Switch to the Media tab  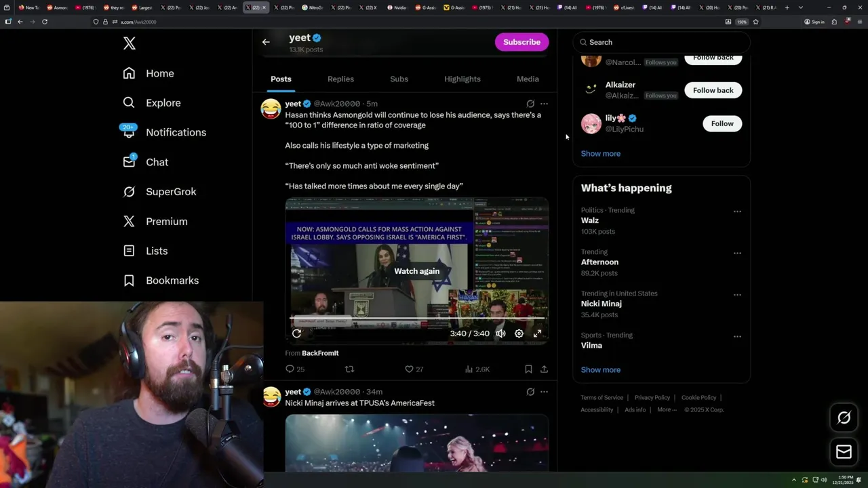click(528, 79)
